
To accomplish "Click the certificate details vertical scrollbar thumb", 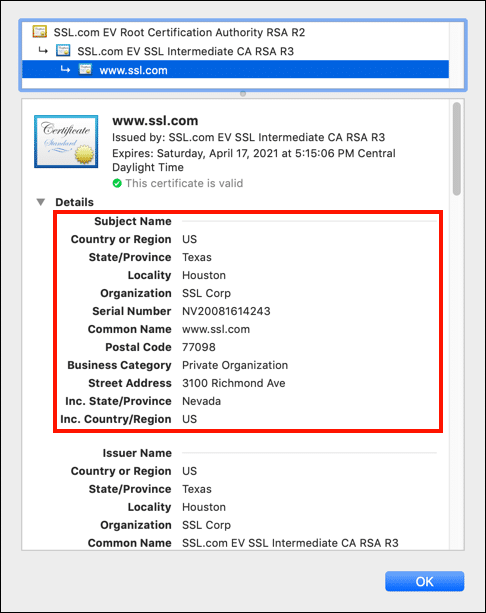I will (456, 149).
